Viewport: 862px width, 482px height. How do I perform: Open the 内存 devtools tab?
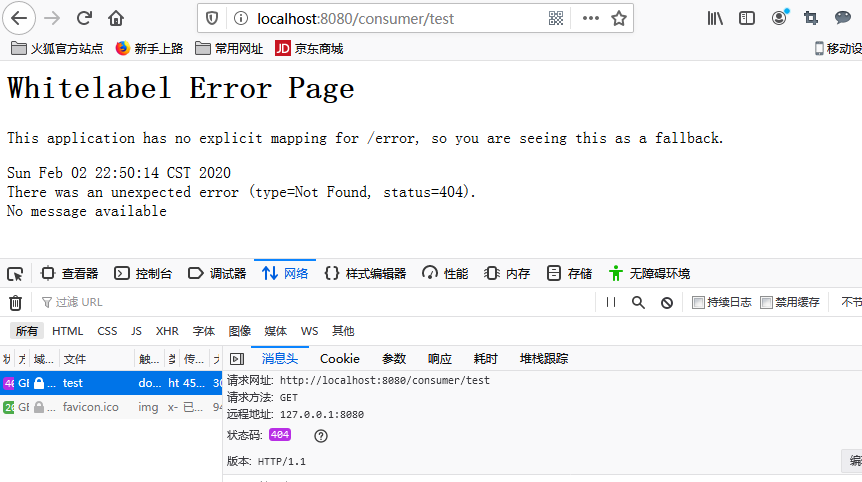coord(507,274)
